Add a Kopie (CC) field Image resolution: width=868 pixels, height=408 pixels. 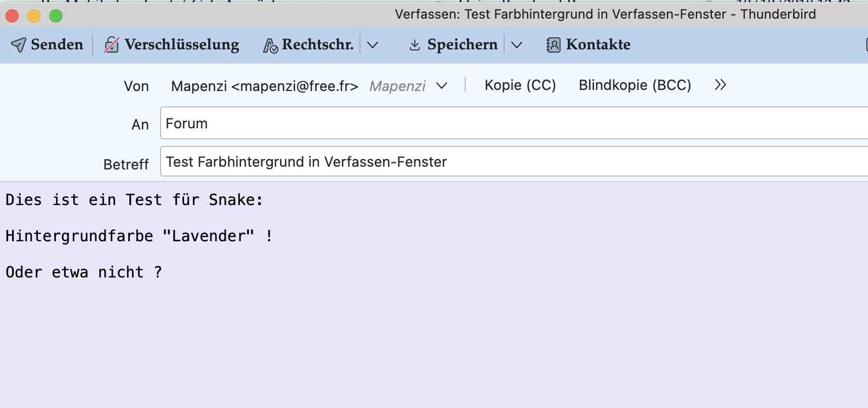pos(520,85)
